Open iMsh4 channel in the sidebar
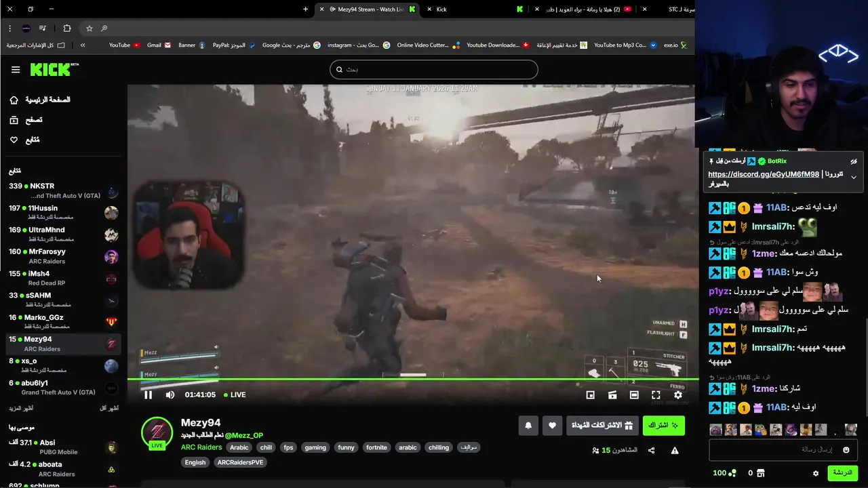This screenshot has width=868, height=488. click(63, 278)
